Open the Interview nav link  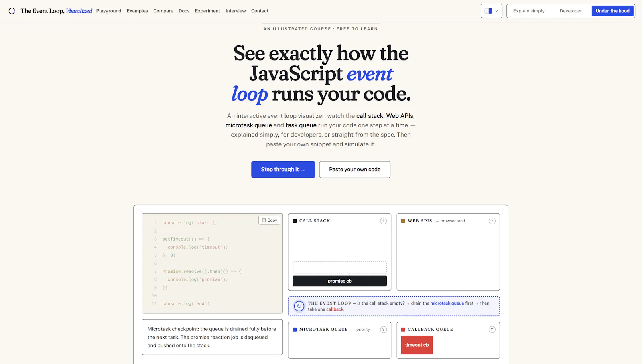(x=236, y=11)
